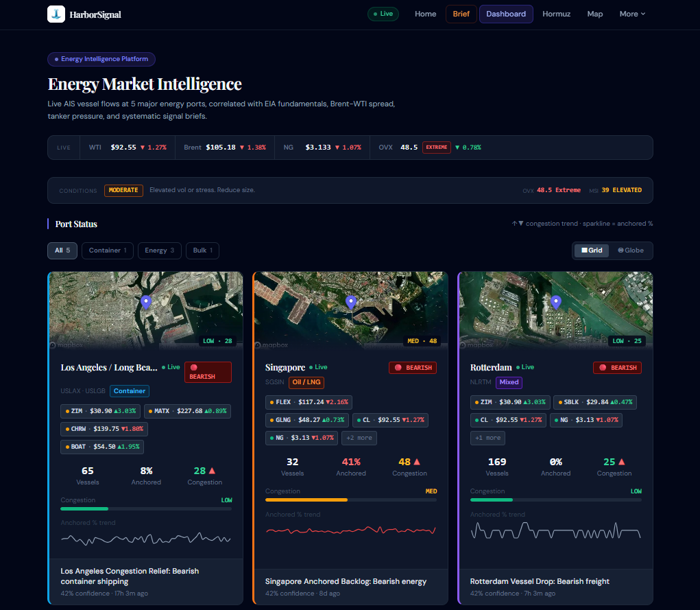The width and height of the screenshot is (700, 610).
Task: Click Singapore congestion progress bar
Action: [x=351, y=500]
